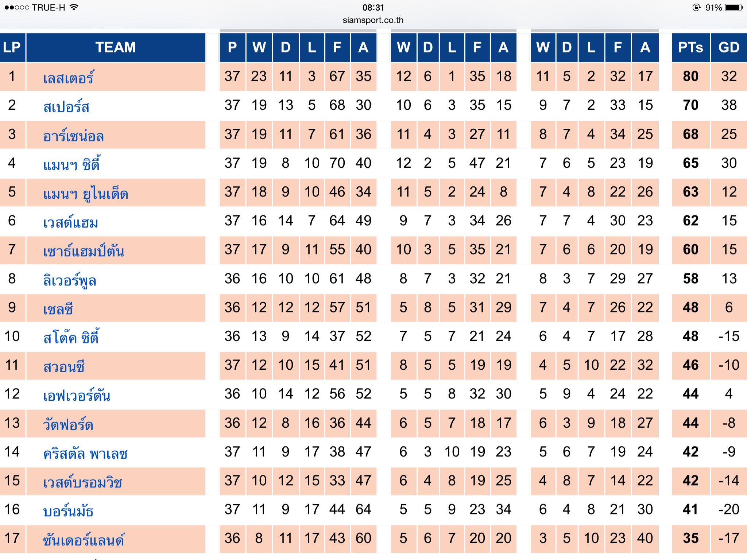Viewport: 747px width, 560px height.
Task: Click the PTs column header
Action: coord(690,47)
